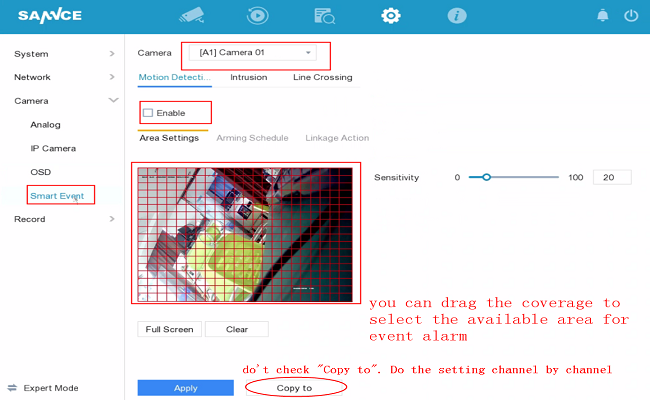Switch to the Intrusion tab
The height and width of the screenshot is (400, 650).
point(249,77)
